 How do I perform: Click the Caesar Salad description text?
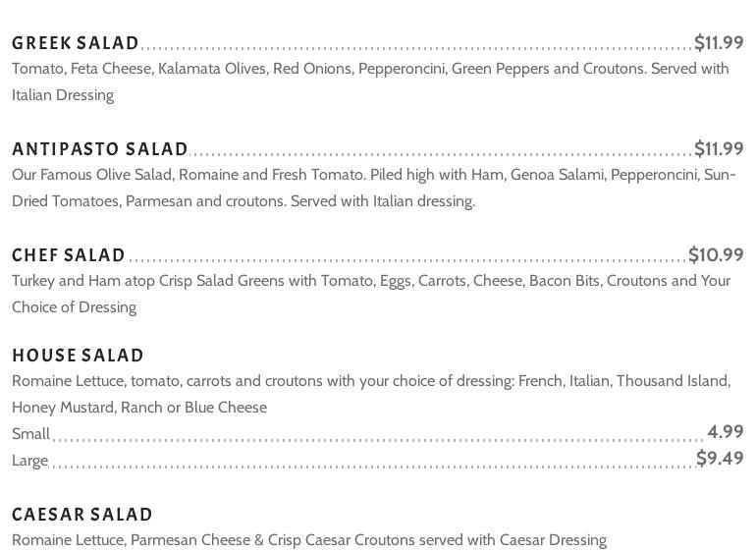coord(309,540)
